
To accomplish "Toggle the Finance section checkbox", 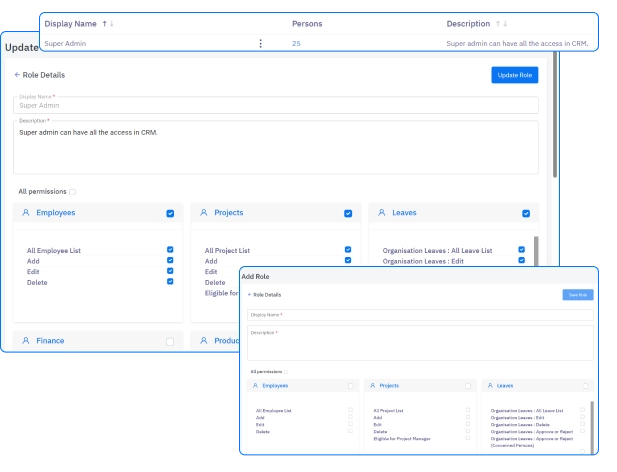I will click(x=170, y=341).
